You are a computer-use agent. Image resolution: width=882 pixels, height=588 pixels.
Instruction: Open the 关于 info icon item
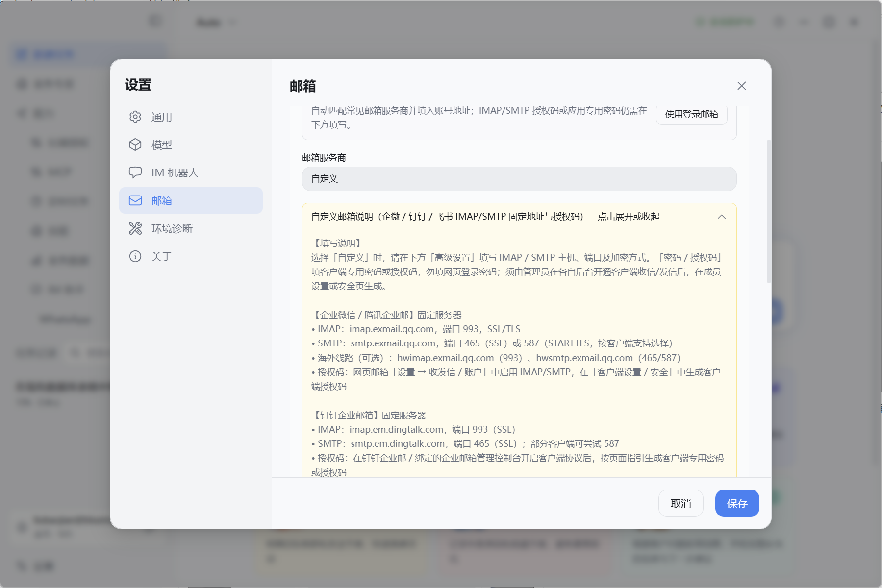(135, 256)
